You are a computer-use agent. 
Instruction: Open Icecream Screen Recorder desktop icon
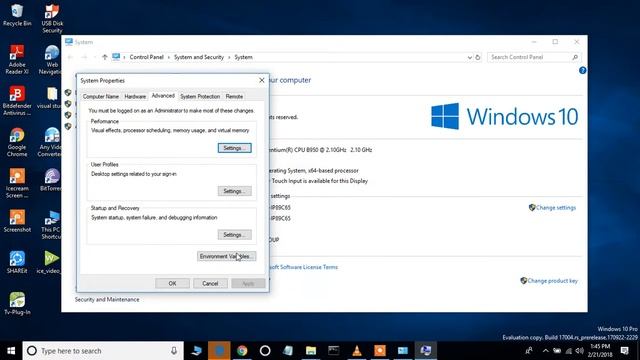[x=17, y=183]
